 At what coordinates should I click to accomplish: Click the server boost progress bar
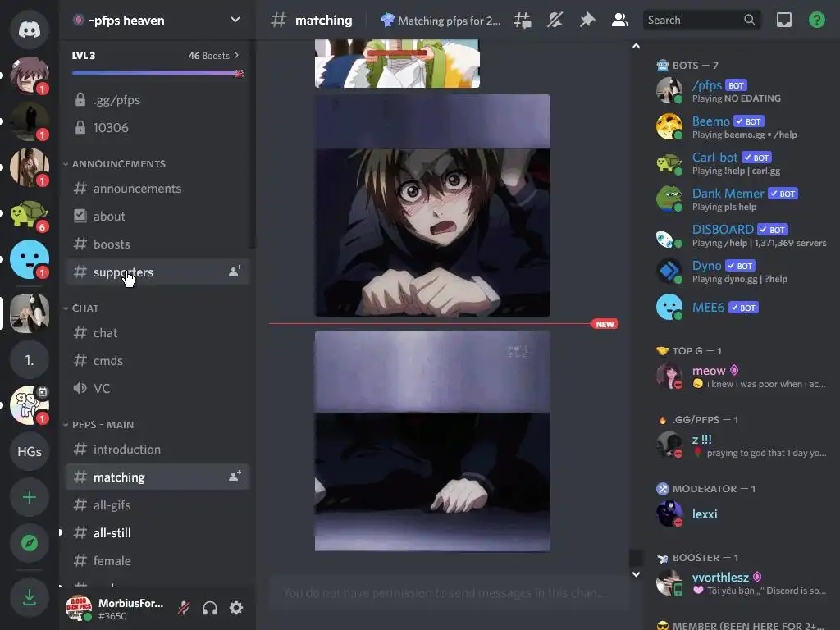tap(157, 73)
